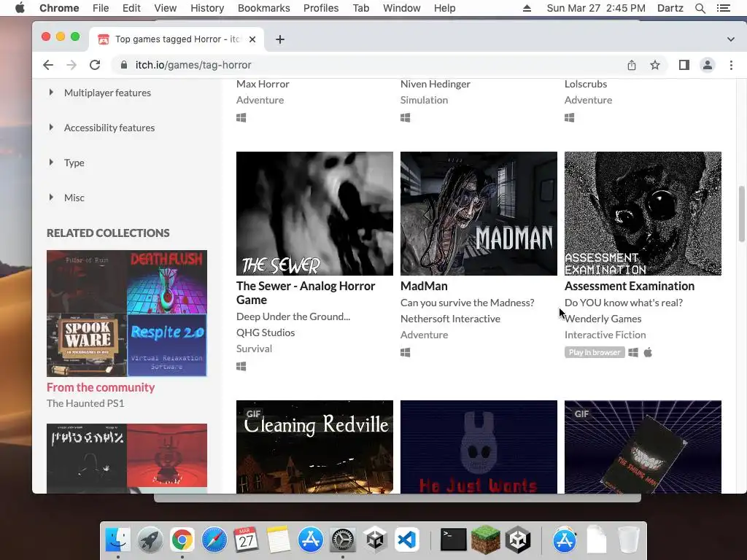Click the back navigation arrow
The width and height of the screenshot is (747, 560).
point(48,65)
